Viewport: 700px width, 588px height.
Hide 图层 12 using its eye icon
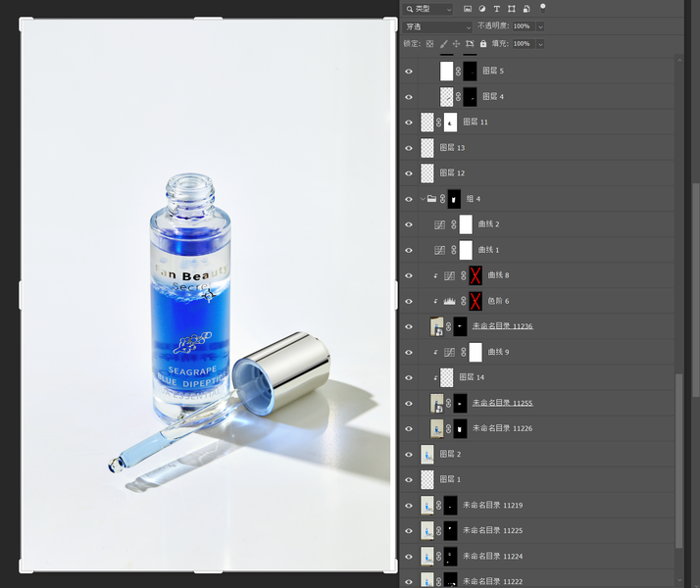tap(409, 173)
